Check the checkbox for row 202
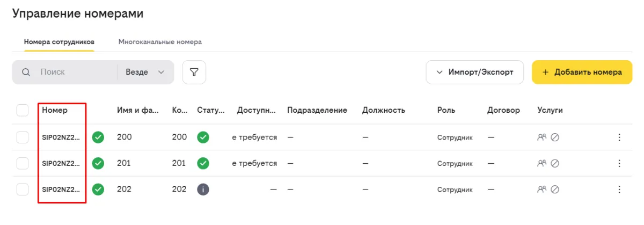Viewport: 644px width, 225px height. 23,189
